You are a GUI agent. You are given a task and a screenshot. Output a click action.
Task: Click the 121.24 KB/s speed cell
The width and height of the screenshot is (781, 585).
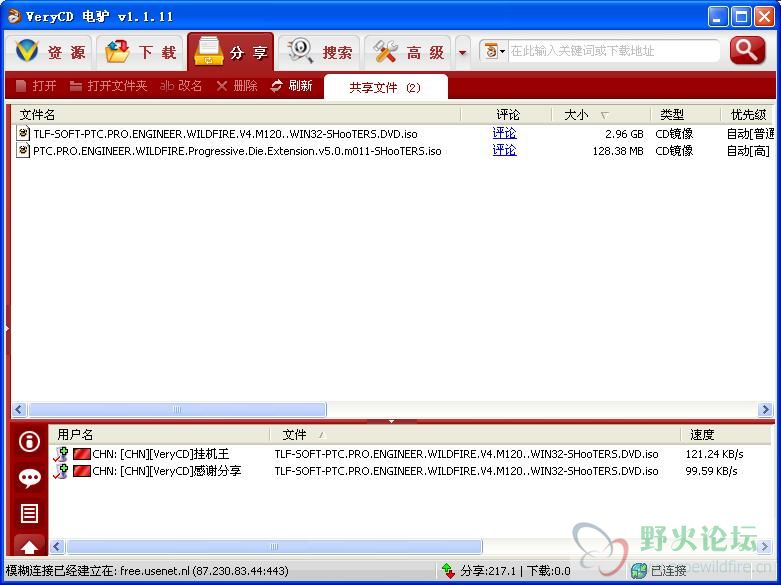[714, 454]
